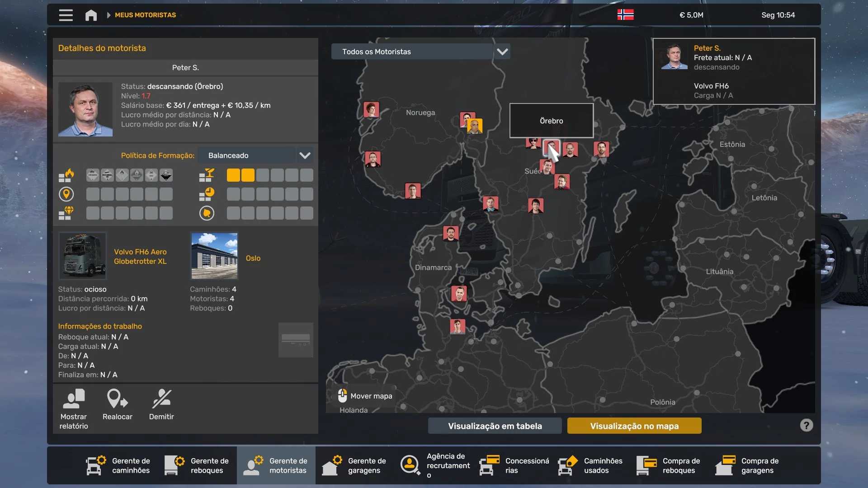This screenshot has height=488, width=868.
Task: Click the Norwegian flag icon
Action: pyautogui.click(x=625, y=15)
